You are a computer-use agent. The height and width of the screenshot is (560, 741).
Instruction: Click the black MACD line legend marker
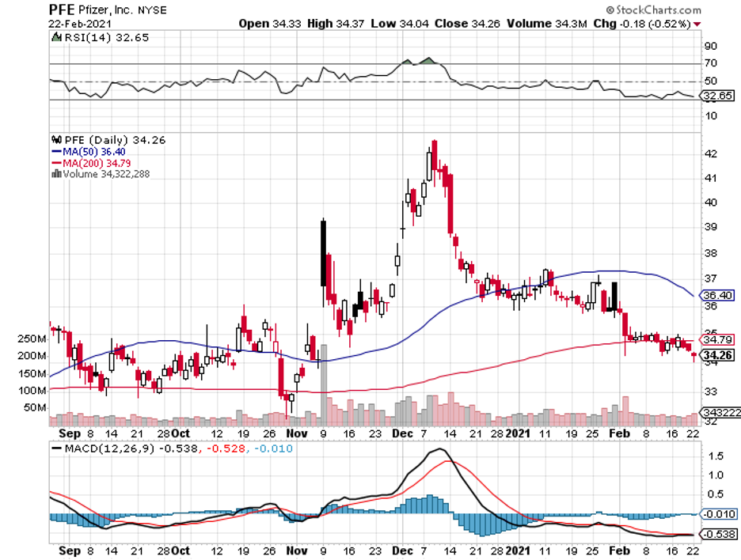coord(57,448)
